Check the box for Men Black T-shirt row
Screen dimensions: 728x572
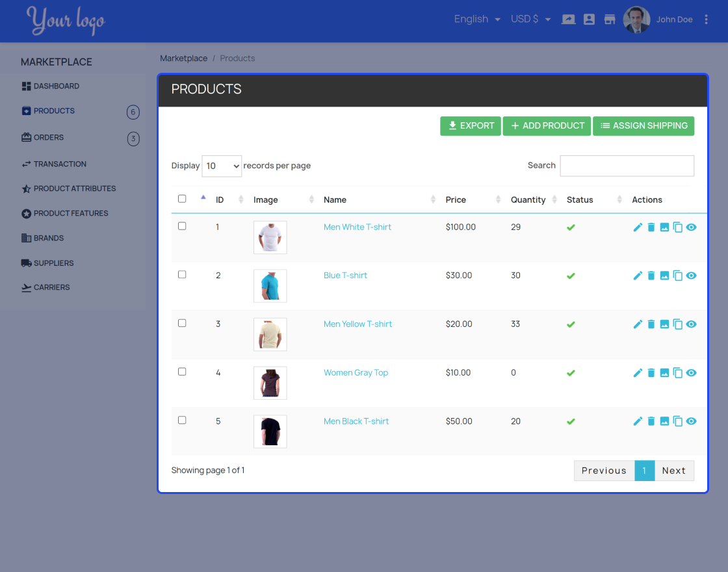pyautogui.click(x=182, y=420)
